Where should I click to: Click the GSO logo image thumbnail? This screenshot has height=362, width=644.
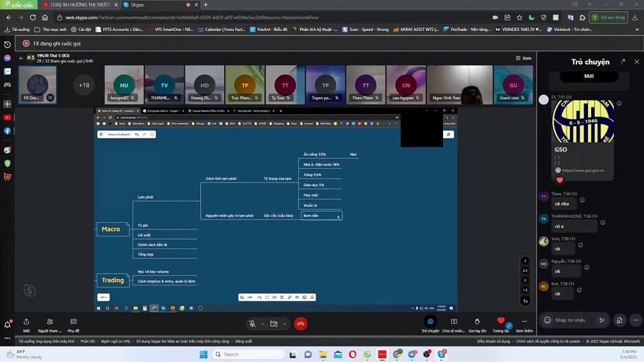pyautogui.click(x=583, y=121)
